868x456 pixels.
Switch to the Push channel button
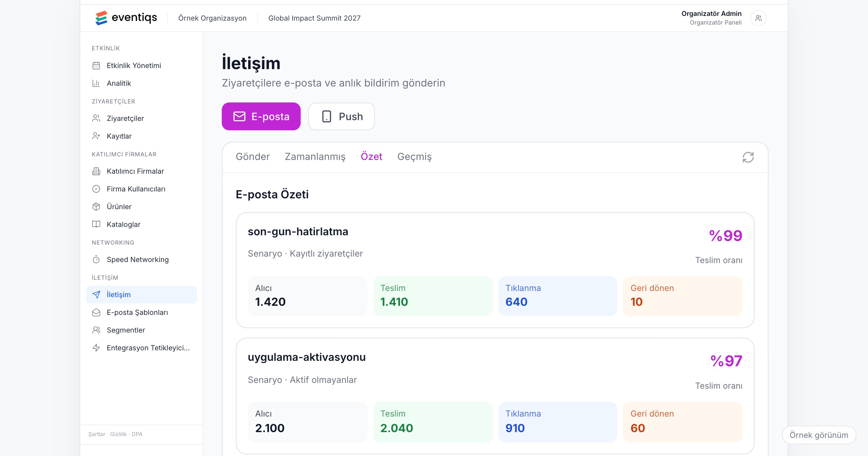tap(341, 117)
